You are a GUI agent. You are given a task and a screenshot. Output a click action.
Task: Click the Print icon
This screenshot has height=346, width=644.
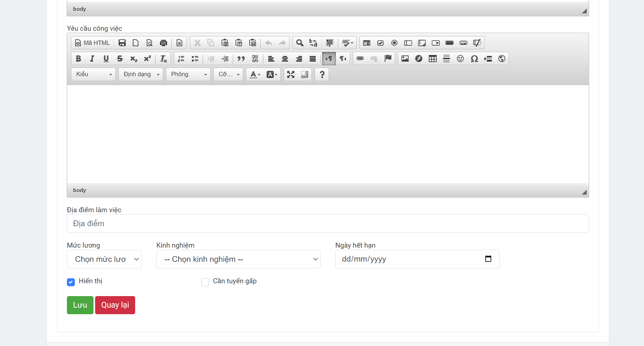(x=163, y=43)
